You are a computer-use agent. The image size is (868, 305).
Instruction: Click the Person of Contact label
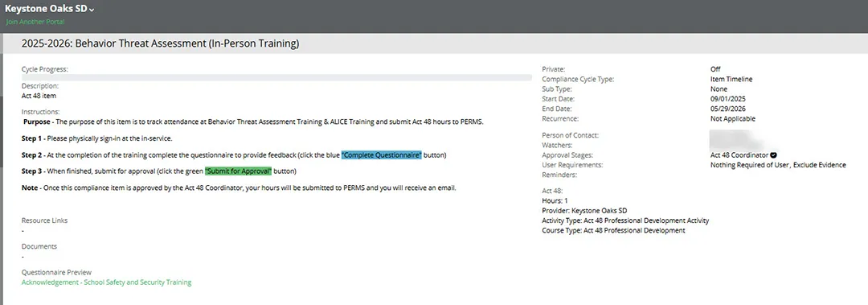[x=570, y=135]
